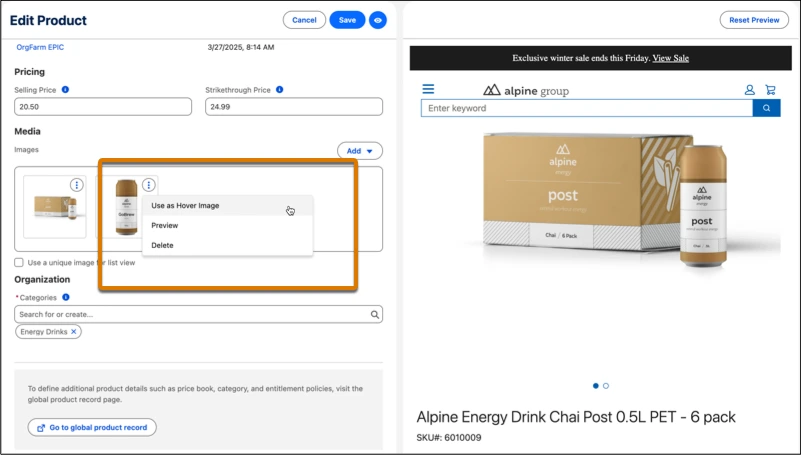The height and width of the screenshot is (455, 801).
Task: Select the second carousel dot
Action: pyautogui.click(x=606, y=386)
